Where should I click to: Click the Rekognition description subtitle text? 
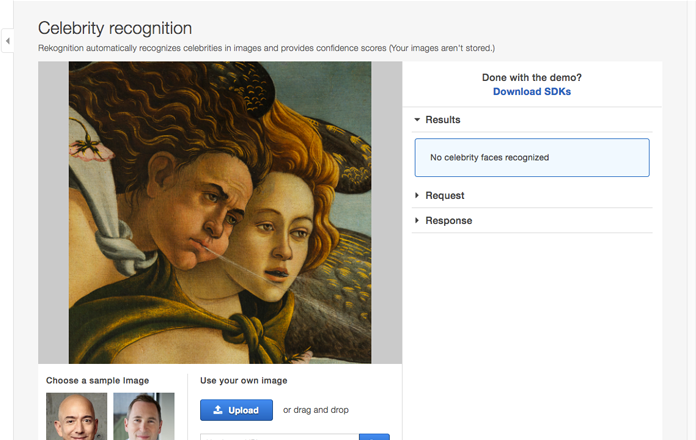(x=266, y=48)
